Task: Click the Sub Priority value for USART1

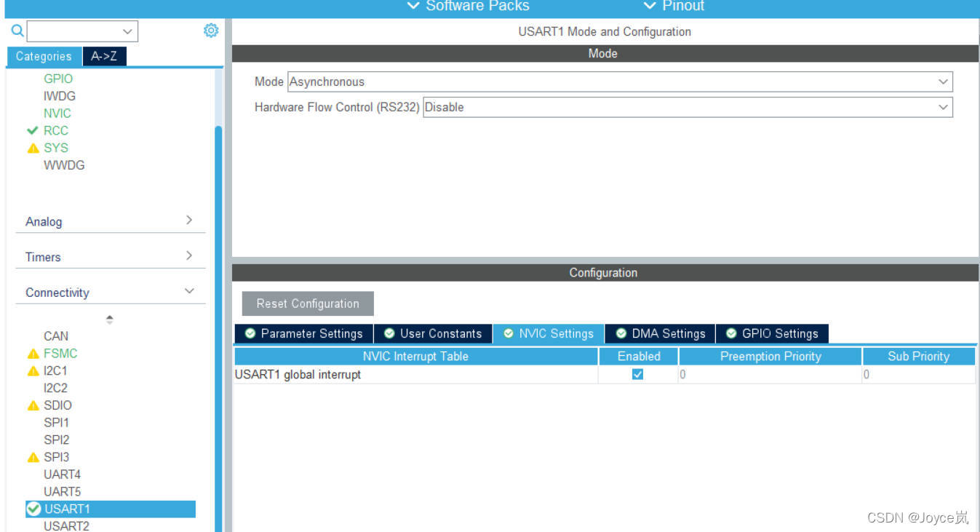Action: [919, 375]
